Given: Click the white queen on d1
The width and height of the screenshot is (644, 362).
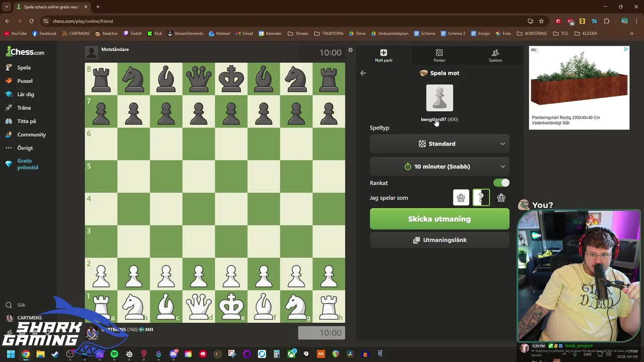Looking at the screenshot, I should tap(198, 306).
